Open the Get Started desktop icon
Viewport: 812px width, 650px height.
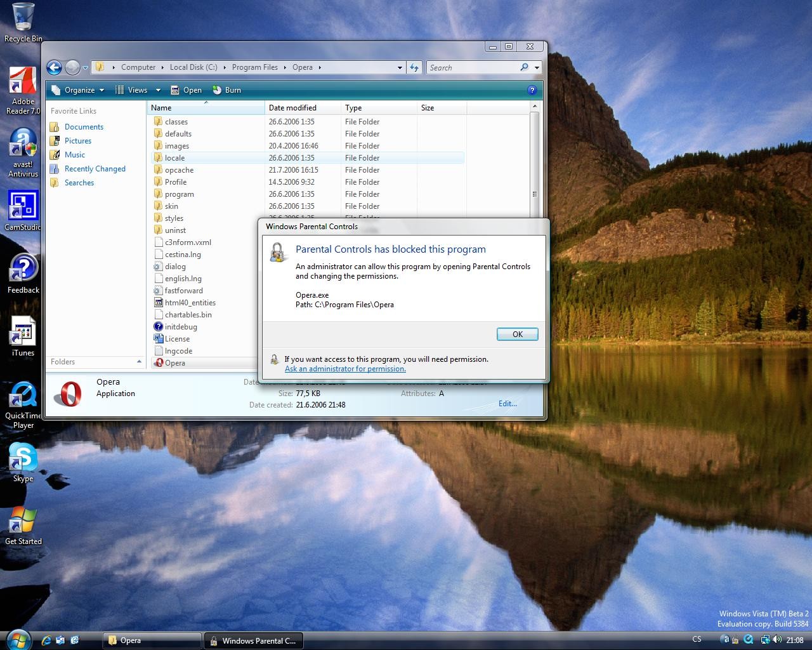[23, 526]
